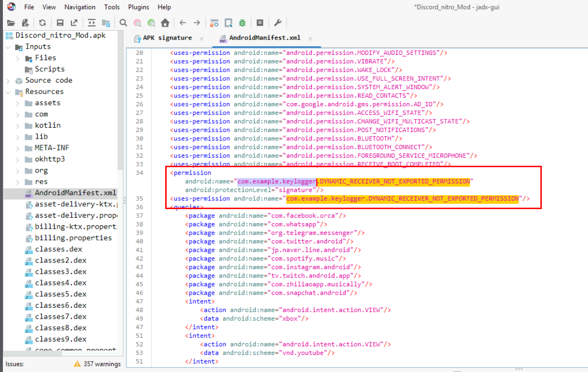Switch to the APK signature tab
This screenshot has width=588, height=372.
(x=167, y=38)
